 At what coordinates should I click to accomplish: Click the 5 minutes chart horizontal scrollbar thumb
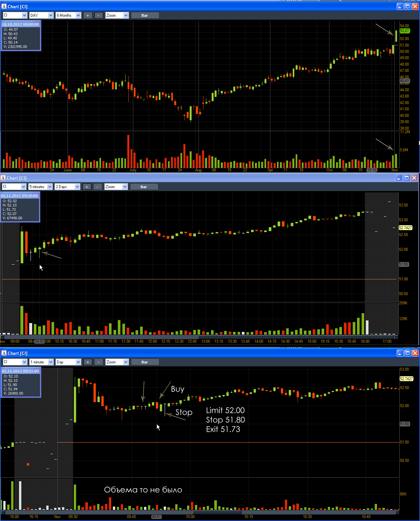pos(101,337)
